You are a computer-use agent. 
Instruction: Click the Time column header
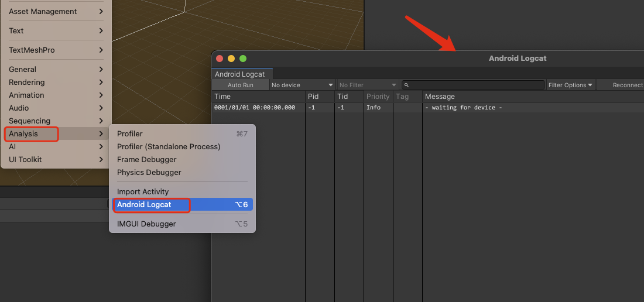coord(259,97)
